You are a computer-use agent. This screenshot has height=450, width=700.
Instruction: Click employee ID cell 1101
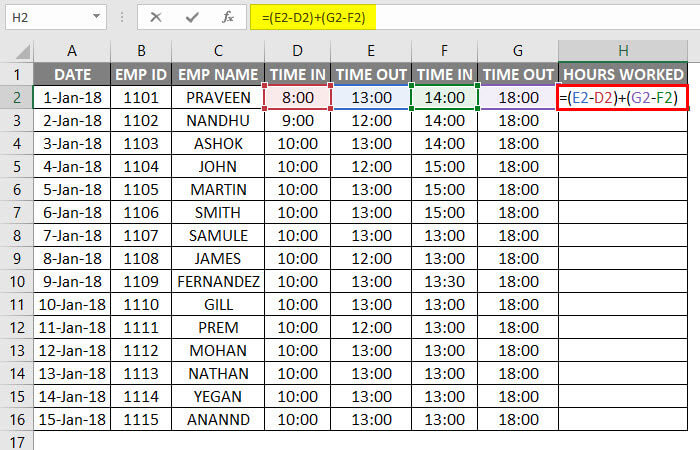pyautogui.click(x=141, y=97)
